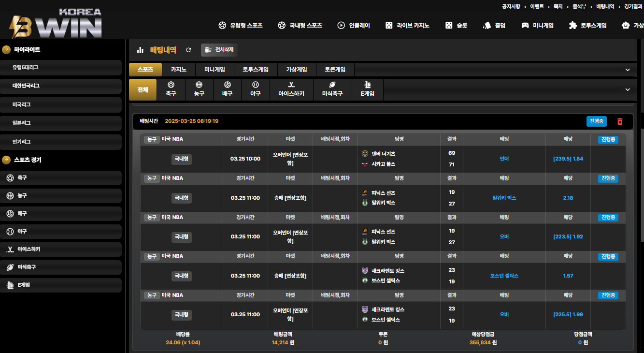Click betting time 2025-03-25 08:19:19
644x353 pixels.
click(x=192, y=121)
